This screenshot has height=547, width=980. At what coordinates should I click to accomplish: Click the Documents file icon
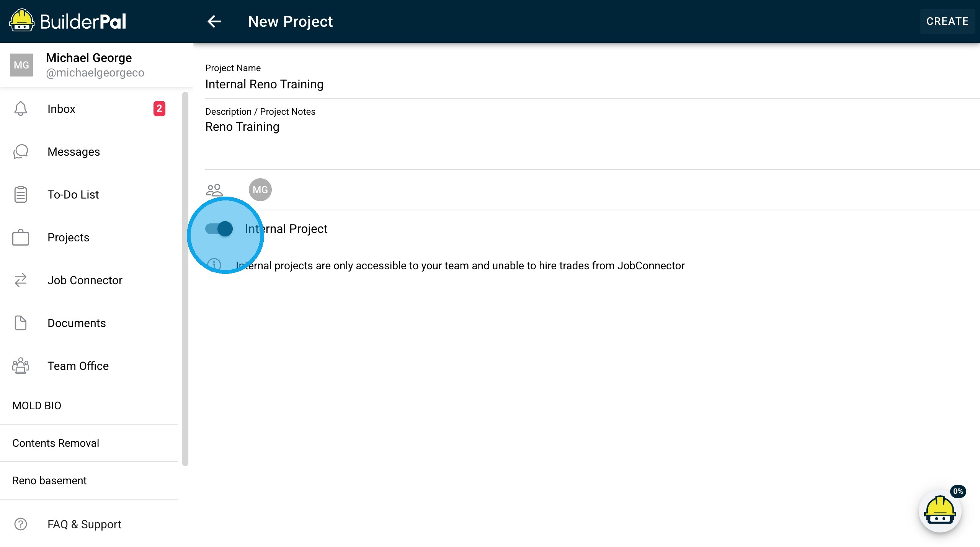point(21,323)
